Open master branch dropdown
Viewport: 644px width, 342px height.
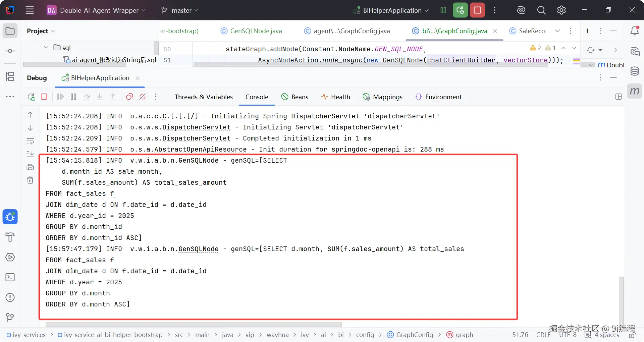coord(180,10)
